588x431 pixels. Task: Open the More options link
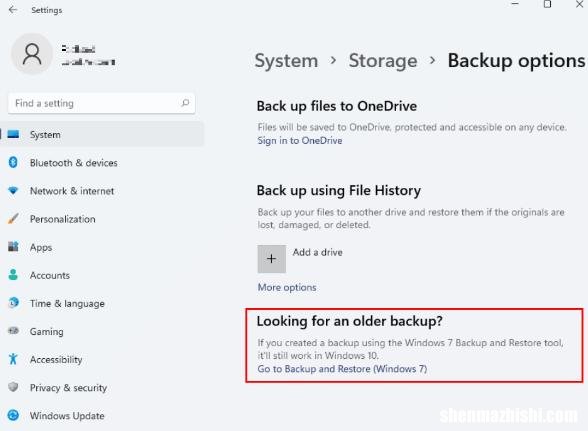tap(287, 287)
